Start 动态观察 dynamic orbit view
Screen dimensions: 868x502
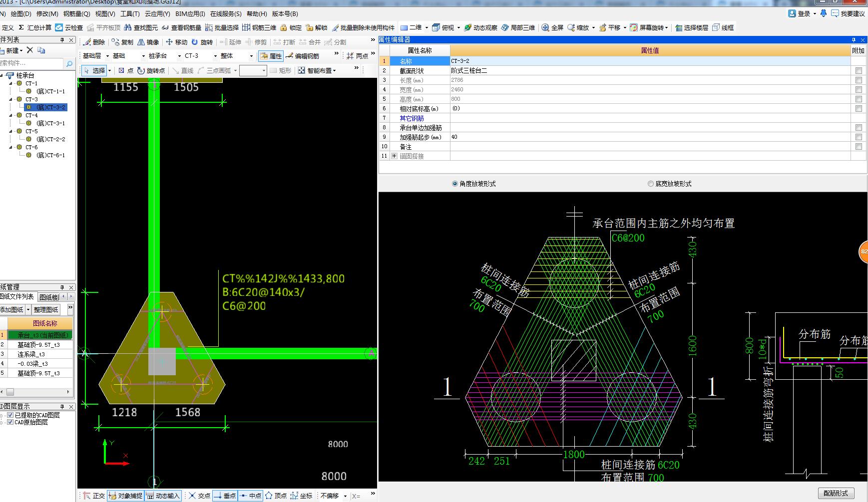point(480,27)
